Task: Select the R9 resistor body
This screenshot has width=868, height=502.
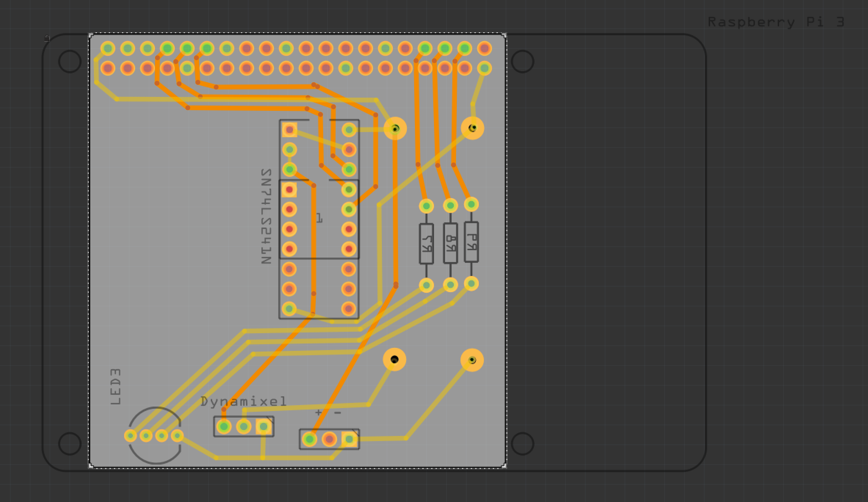Action: click(x=471, y=242)
